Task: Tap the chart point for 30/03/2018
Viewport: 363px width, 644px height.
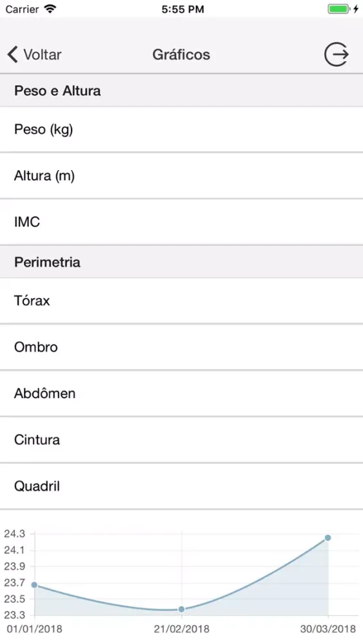Action: (328, 538)
